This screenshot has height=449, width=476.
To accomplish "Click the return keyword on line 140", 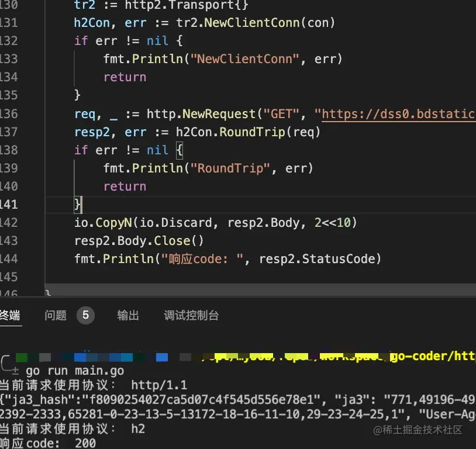I will [x=125, y=186].
